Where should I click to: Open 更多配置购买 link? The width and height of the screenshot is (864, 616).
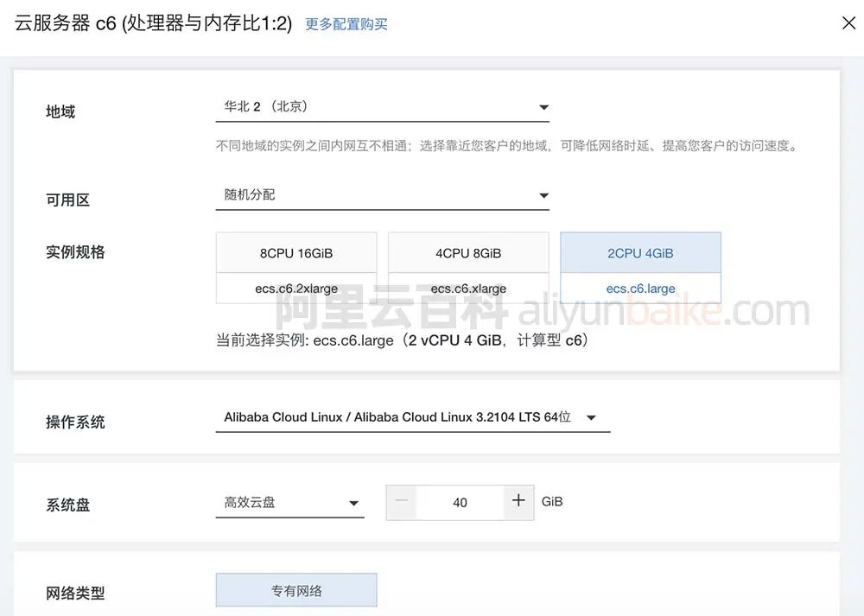pyautogui.click(x=346, y=26)
